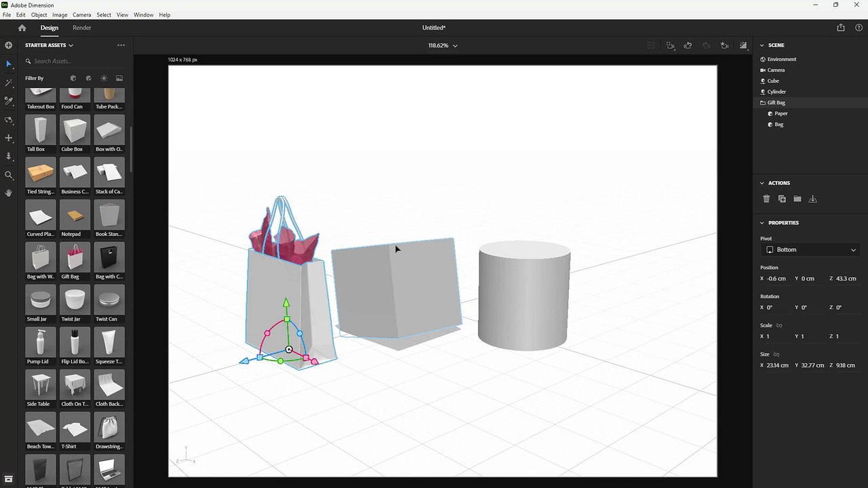868x488 pixels.
Task: Click the Position X value field
Action: pos(776,279)
